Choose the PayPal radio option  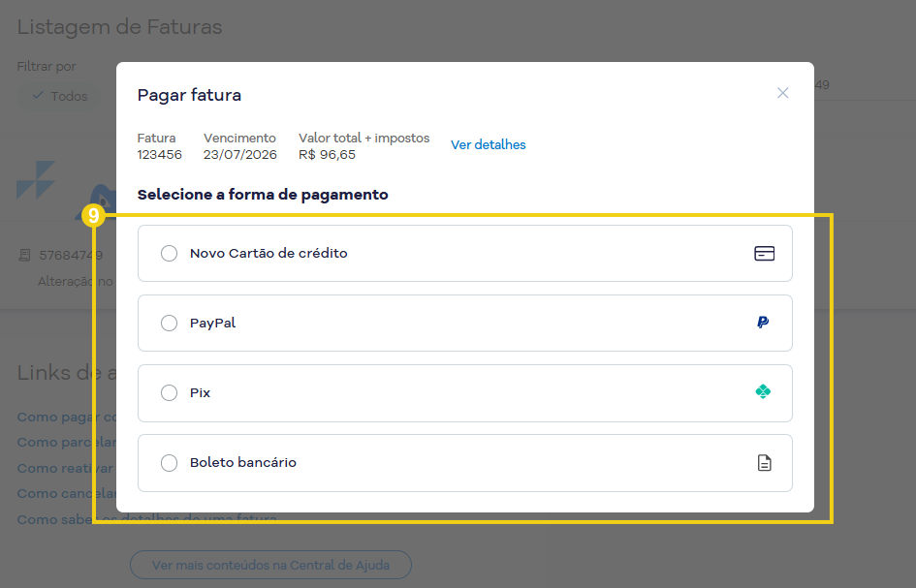pos(169,323)
